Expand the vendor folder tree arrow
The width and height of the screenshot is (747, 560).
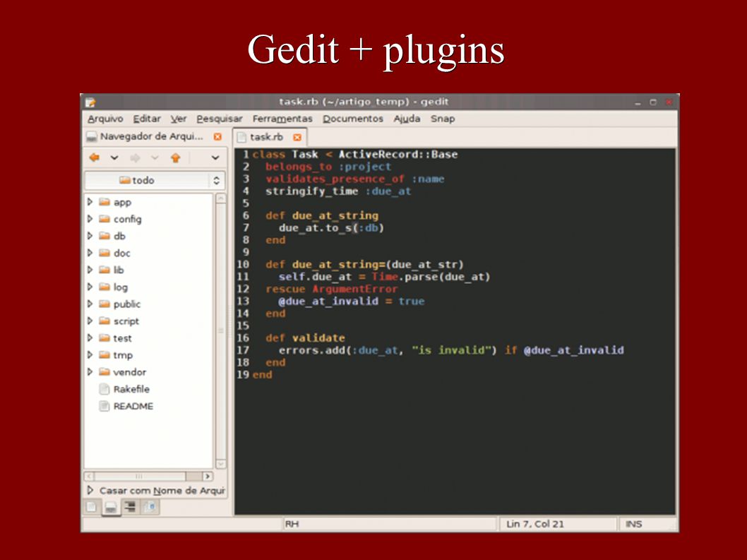(90, 371)
